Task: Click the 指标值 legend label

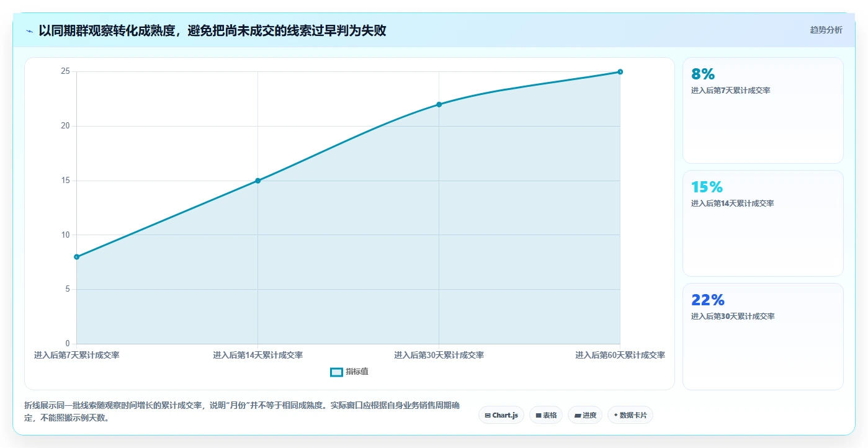Action: pyautogui.click(x=357, y=372)
